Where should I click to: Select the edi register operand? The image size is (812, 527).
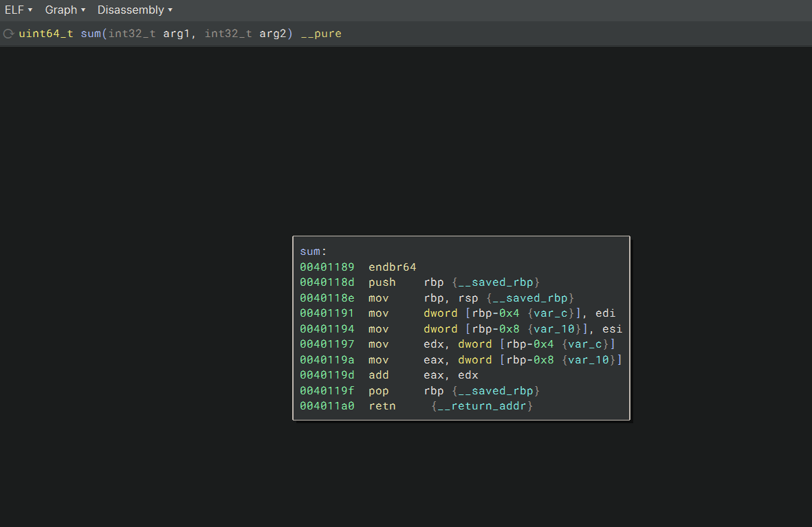[x=605, y=313]
